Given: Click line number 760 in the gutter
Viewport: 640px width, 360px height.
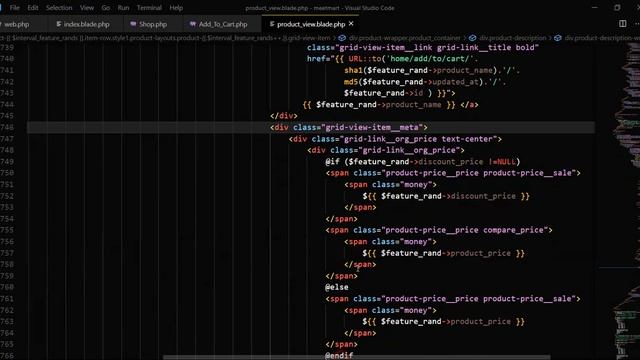Looking at the screenshot, I should tap(7, 287).
